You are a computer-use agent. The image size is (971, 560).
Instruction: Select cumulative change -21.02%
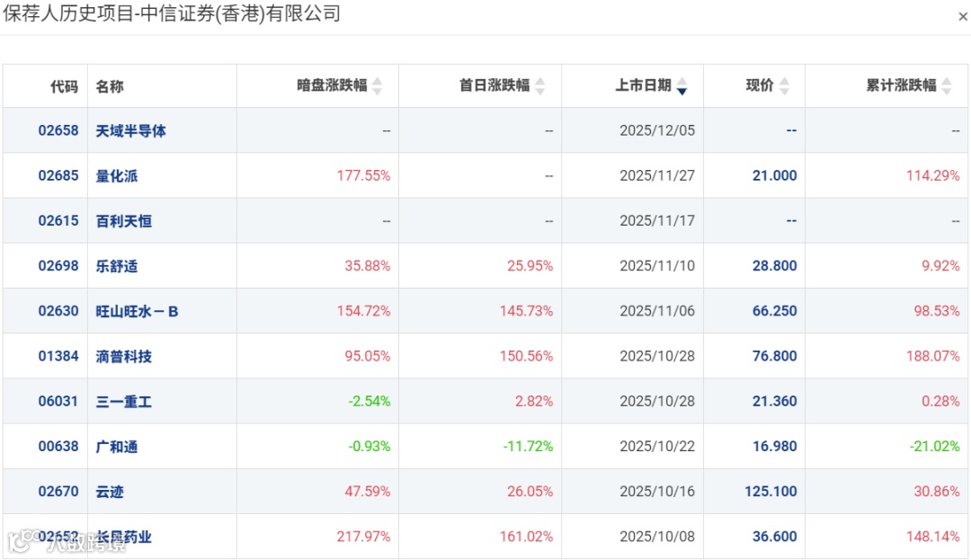pos(934,447)
